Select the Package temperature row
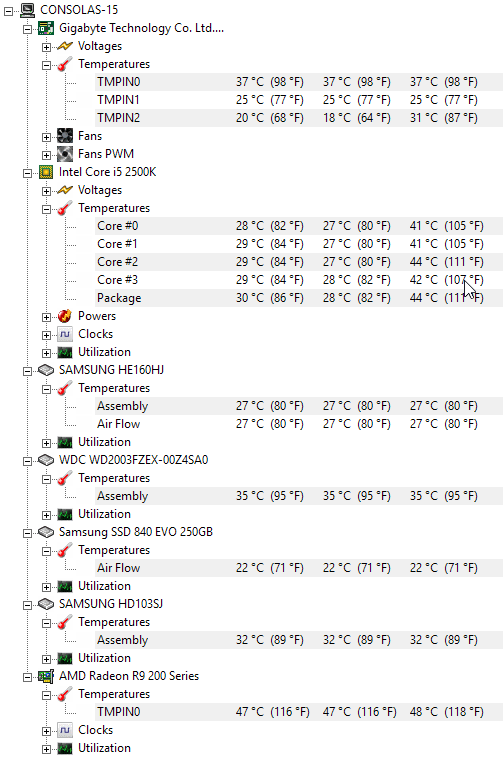The height and width of the screenshot is (764, 503). coord(299,298)
